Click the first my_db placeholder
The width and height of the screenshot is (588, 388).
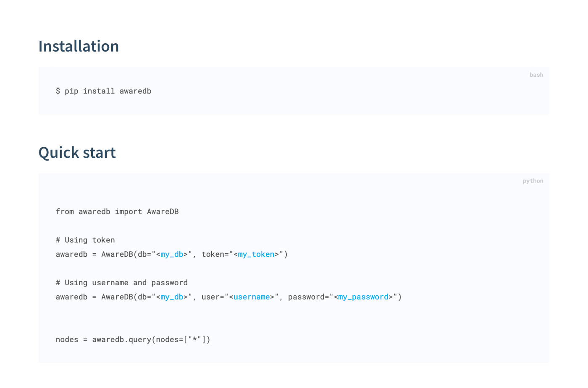point(172,254)
